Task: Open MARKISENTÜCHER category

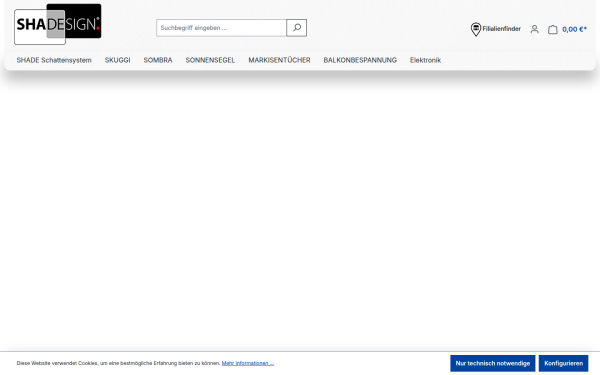Action: pos(279,60)
